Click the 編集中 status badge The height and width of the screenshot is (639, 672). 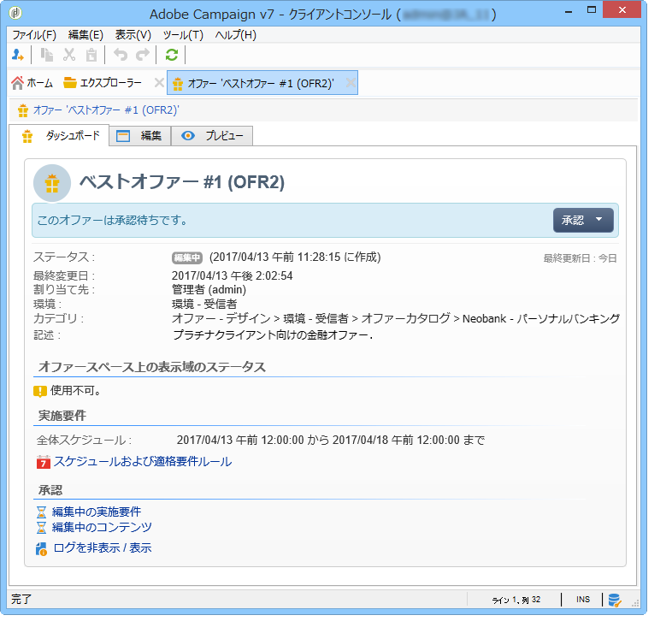coord(187,257)
